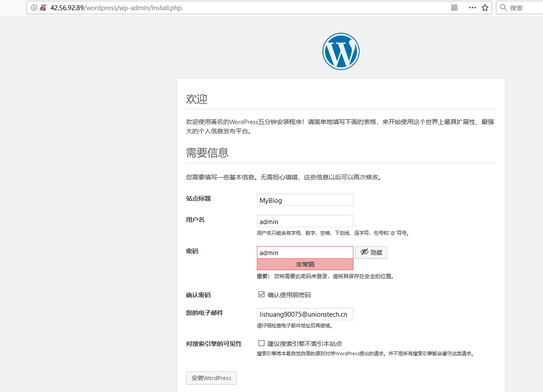Bookmark this page with the star icon
The height and width of the screenshot is (392, 543).
(485, 8)
